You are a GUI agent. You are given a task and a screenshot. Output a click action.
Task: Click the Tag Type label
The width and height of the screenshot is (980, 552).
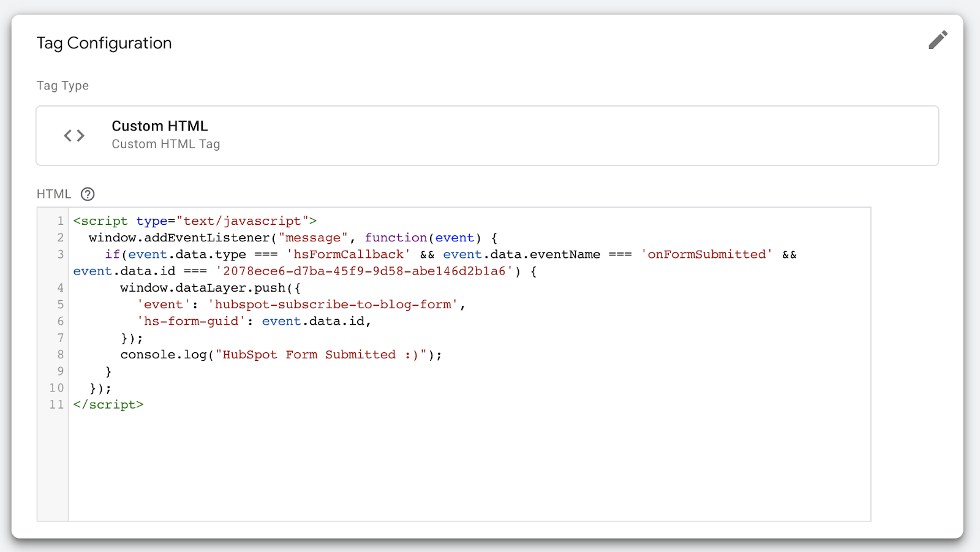click(x=62, y=86)
